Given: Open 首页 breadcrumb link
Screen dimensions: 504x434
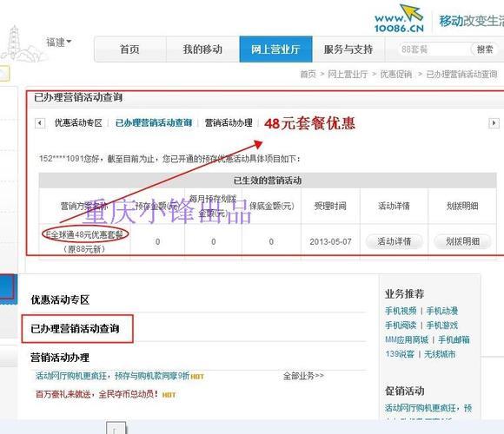Looking at the screenshot, I should click(308, 75).
